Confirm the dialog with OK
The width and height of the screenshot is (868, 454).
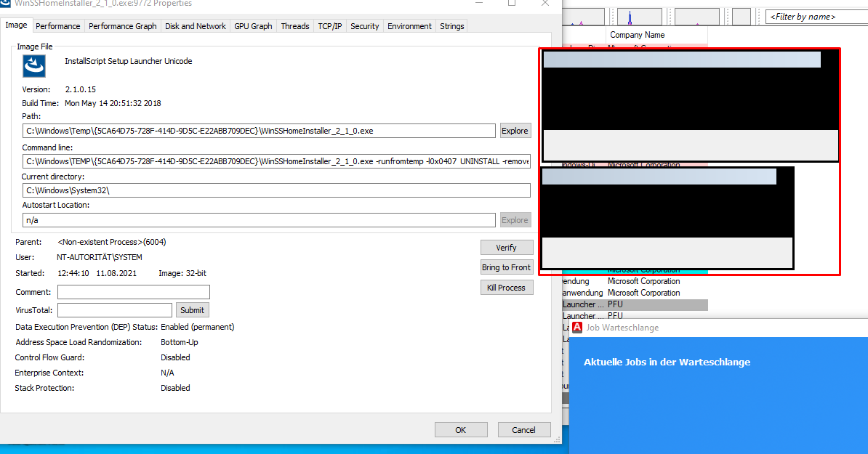click(461, 430)
